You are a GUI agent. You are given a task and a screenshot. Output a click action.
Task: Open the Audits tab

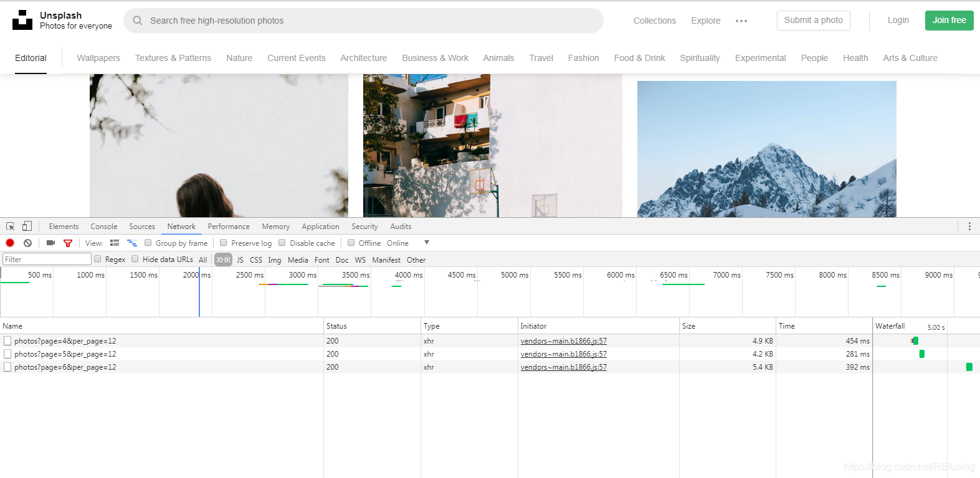click(x=401, y=227)
